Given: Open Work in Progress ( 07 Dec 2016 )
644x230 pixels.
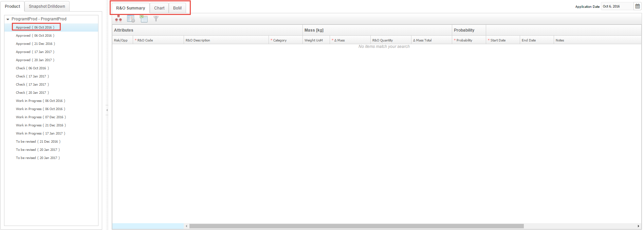Looking at the screenshot, I should [x=41, y=117].
